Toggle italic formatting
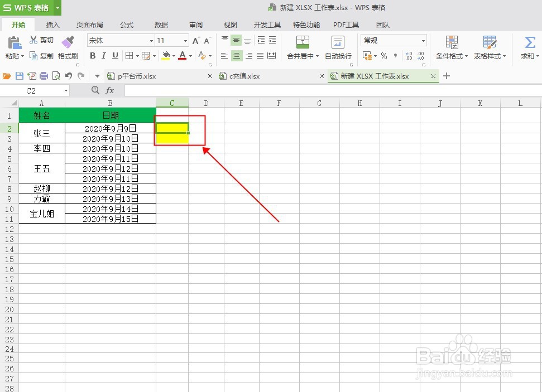Viewport: 542px width, 392px height. [104, 56]
